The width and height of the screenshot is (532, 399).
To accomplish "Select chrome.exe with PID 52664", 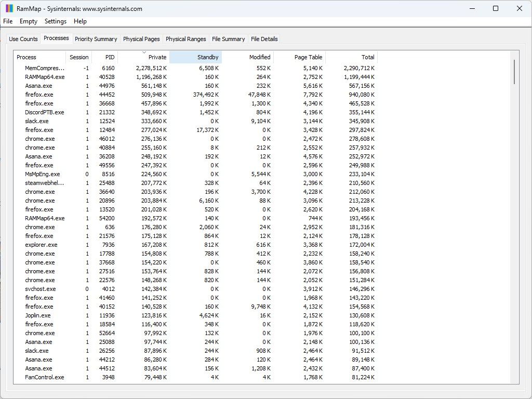I will tap(196, 333).
